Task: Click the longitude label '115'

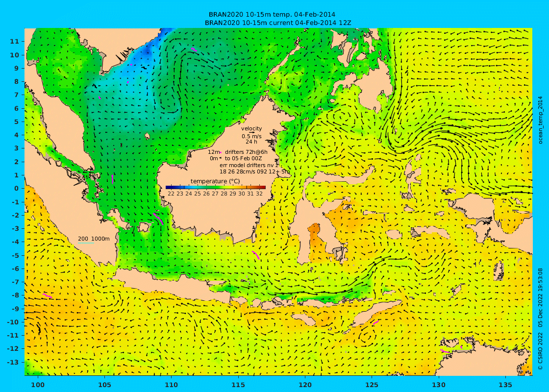Action: coord(238,384)
